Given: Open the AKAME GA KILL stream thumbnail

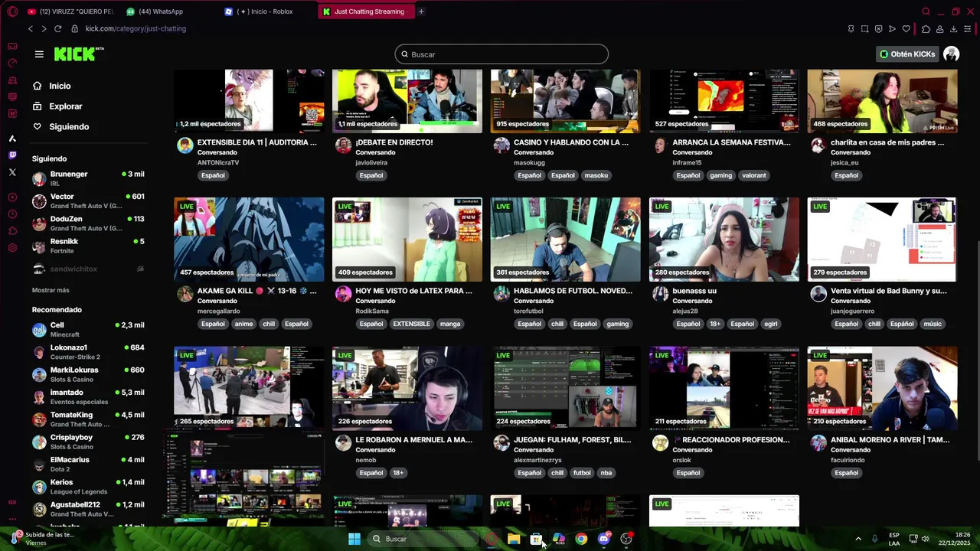Looking at the screenshot, I should click(249, 240).
